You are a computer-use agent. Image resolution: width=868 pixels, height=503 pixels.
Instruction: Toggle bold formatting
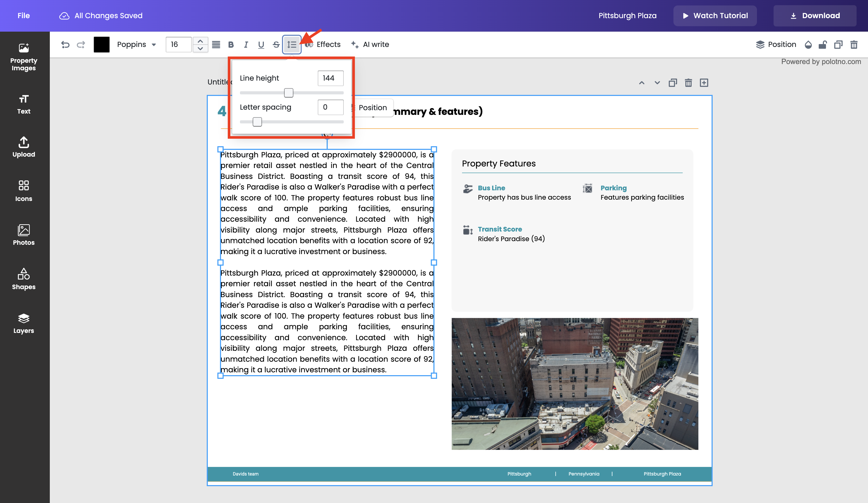(x=231, y=44)
